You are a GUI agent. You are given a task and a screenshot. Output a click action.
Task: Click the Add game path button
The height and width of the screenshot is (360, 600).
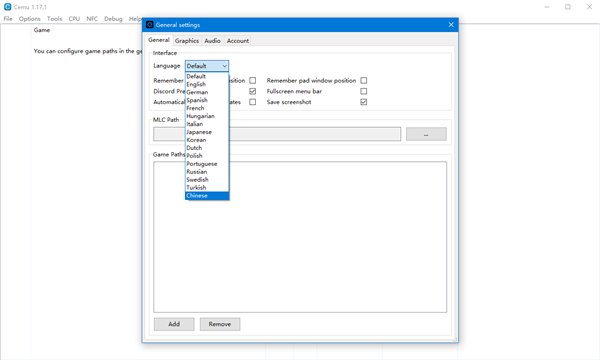174,324
